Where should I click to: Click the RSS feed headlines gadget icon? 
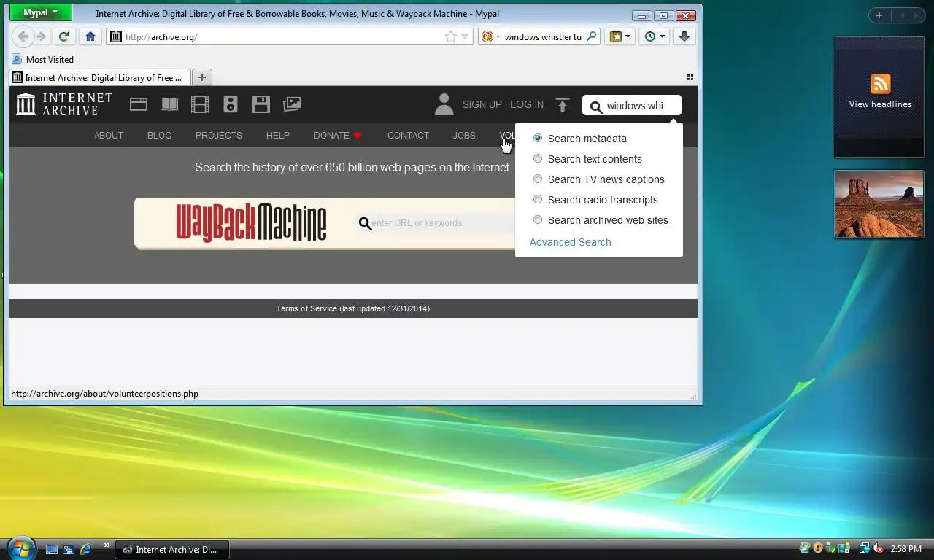pos(881,83)
